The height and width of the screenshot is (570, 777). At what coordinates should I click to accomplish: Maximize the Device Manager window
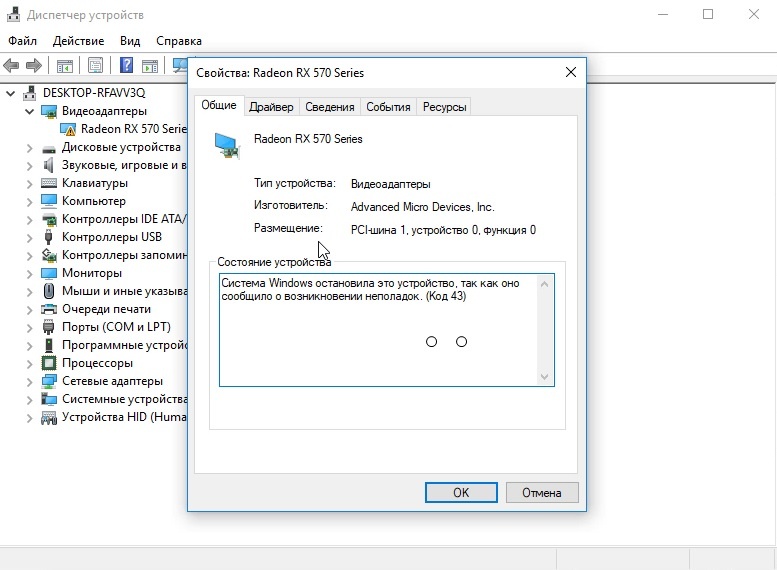click(708, 14)
